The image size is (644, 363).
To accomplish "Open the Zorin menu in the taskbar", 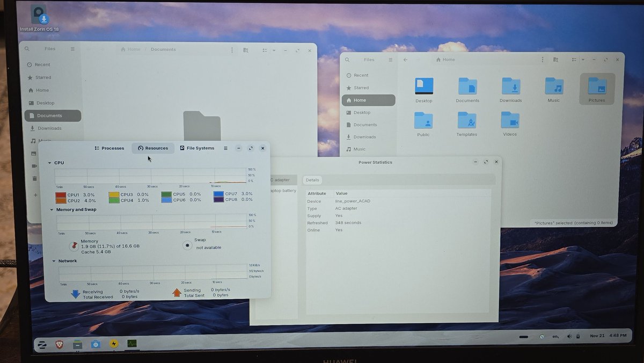I will pos(42,344).
